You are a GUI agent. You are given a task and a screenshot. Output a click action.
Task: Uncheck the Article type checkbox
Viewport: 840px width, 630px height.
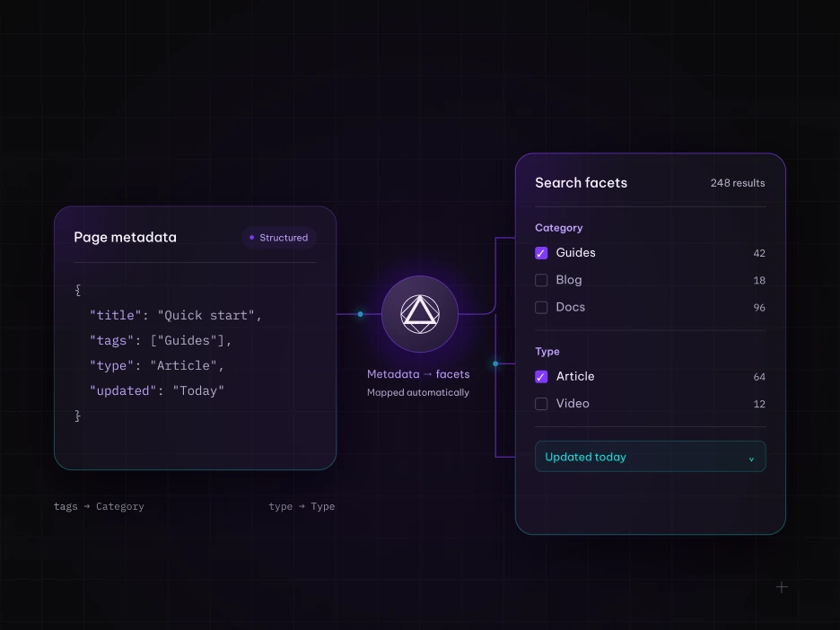click(x=541, y=377)
